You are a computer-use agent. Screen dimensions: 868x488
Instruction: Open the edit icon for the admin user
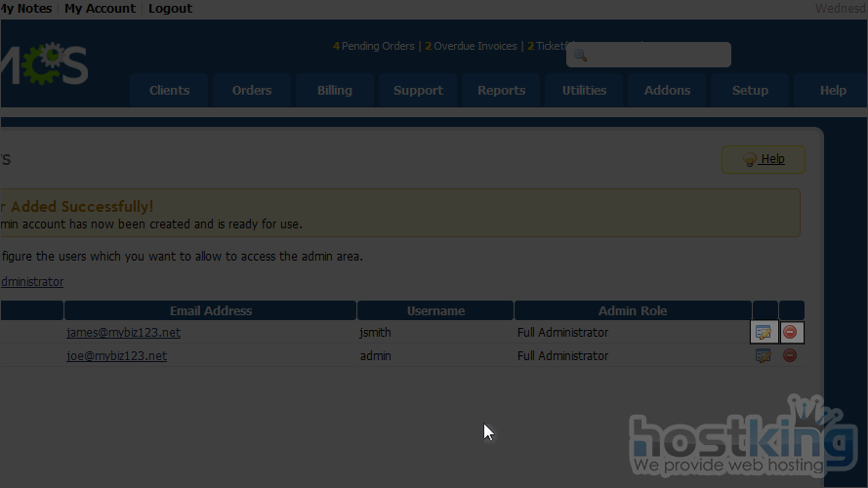pos(764,356)
